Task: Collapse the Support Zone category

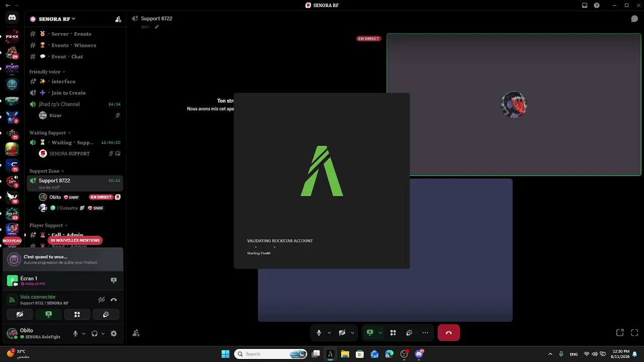Action: click(47, 171)
